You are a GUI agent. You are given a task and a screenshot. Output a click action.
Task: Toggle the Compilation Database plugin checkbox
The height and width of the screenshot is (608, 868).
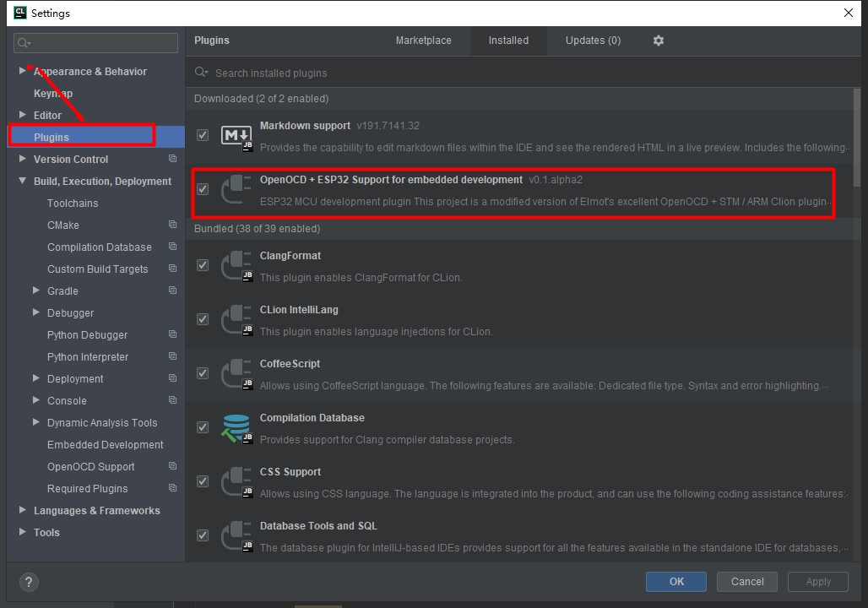pos(203,427)
